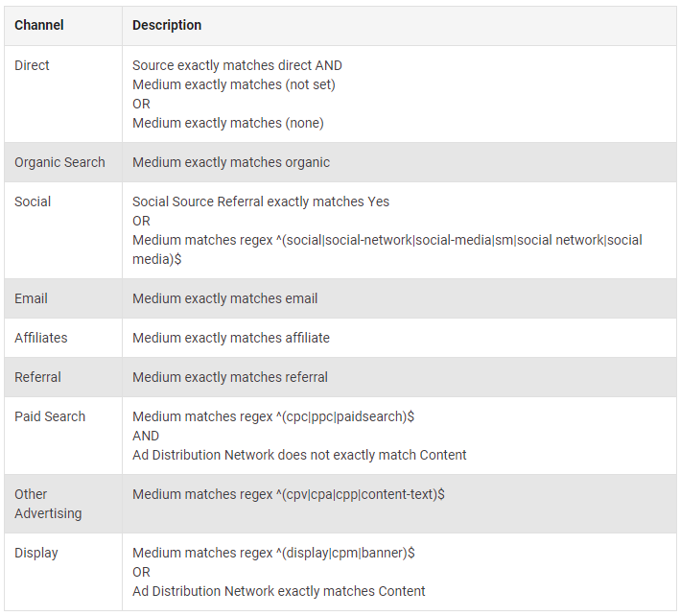Select the Organic Search channel cell

point(59,162)
